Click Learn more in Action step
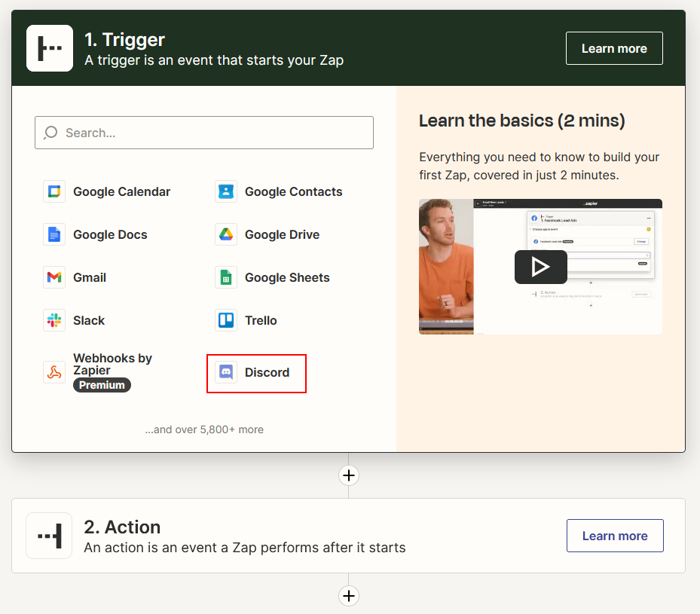This screenshot has width=700, height=614. 615,536
